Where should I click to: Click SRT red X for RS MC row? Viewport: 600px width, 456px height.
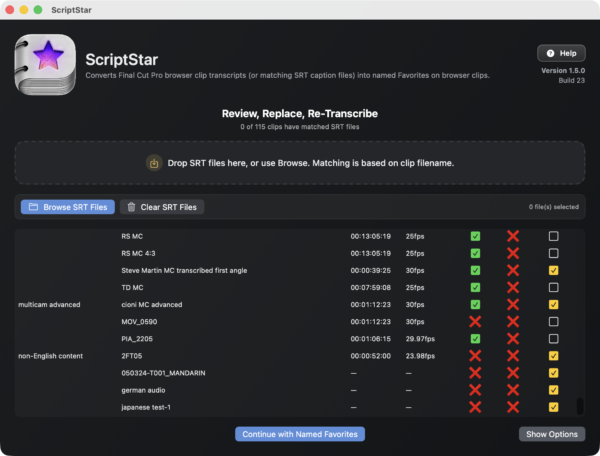point(513,236)
